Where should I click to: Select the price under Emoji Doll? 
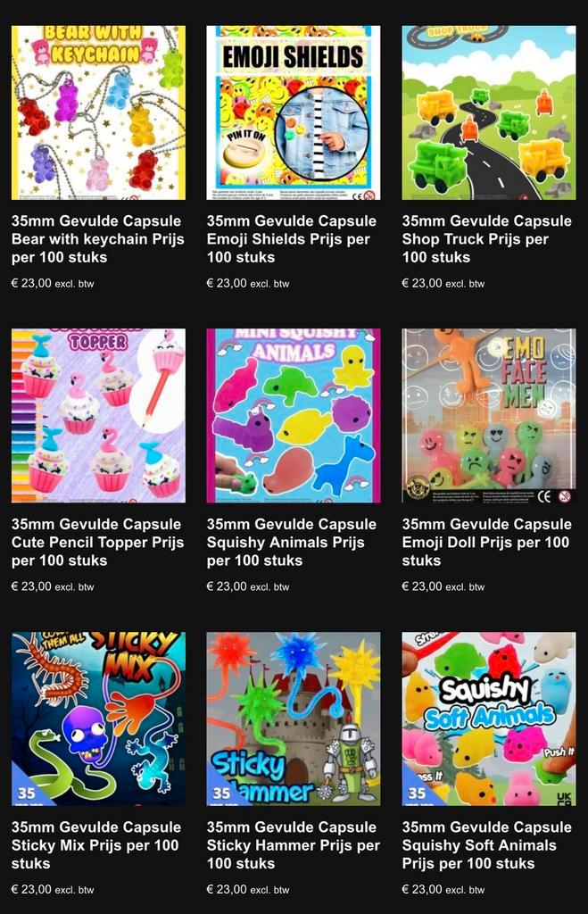point(443,586)
